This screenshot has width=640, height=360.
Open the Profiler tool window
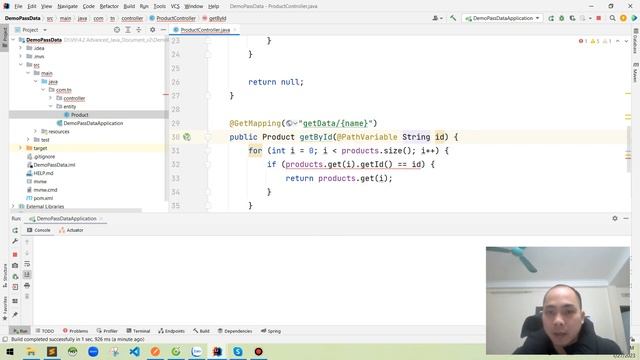tap(107, 331)
